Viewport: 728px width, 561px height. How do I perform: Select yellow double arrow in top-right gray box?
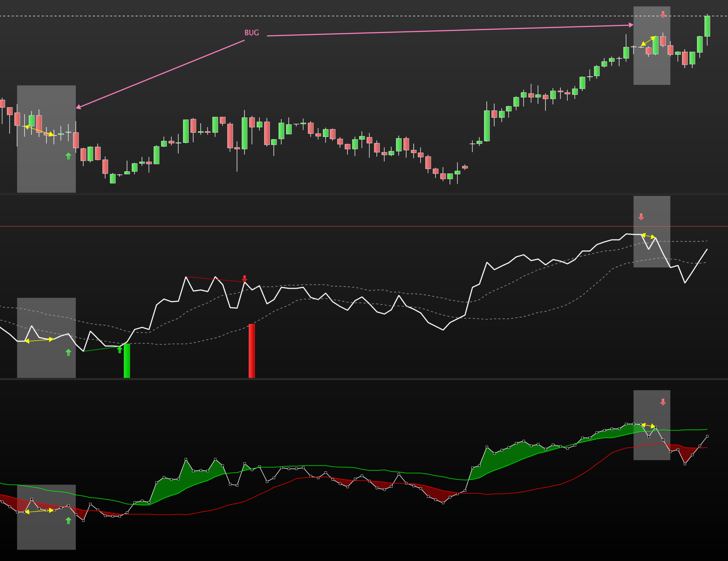point(648,41)
